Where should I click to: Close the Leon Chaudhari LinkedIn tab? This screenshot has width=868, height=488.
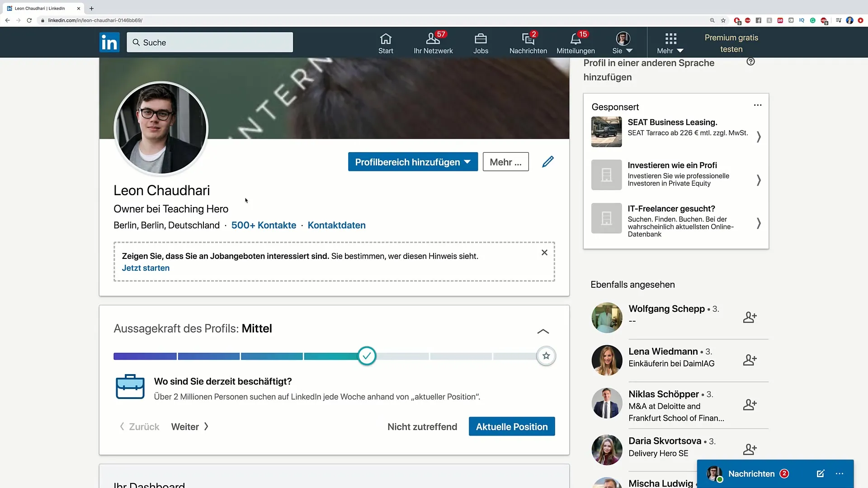coord(78,8)
